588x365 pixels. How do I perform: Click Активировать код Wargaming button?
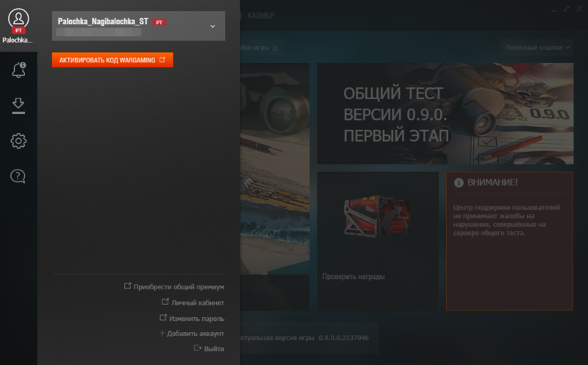(x=112, y=60)
